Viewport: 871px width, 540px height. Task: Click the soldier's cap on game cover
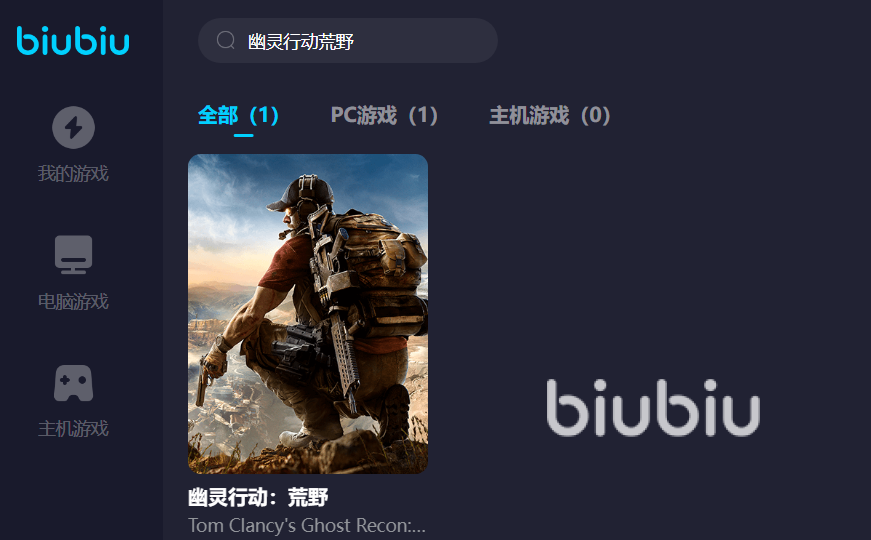303,194
